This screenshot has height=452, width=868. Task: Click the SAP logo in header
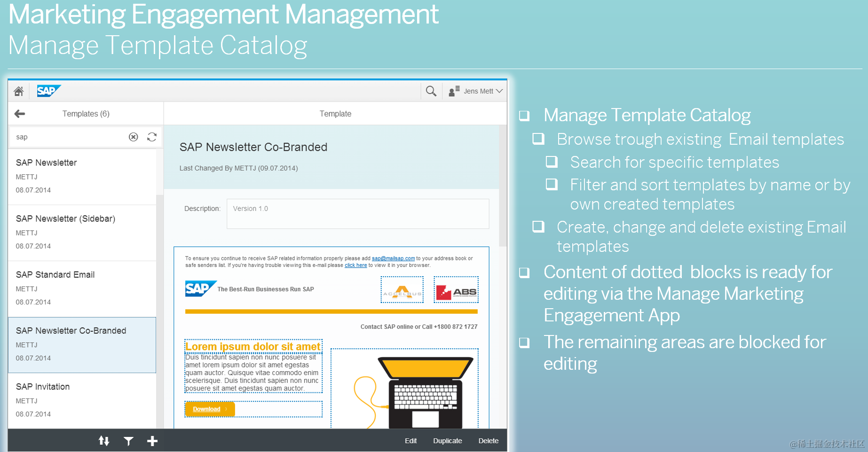[49, 91]
